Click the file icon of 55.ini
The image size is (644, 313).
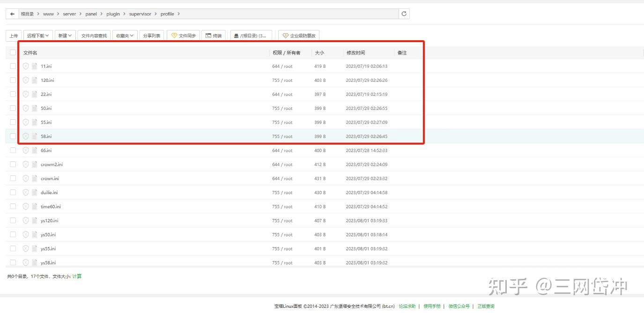click(35, 123)
